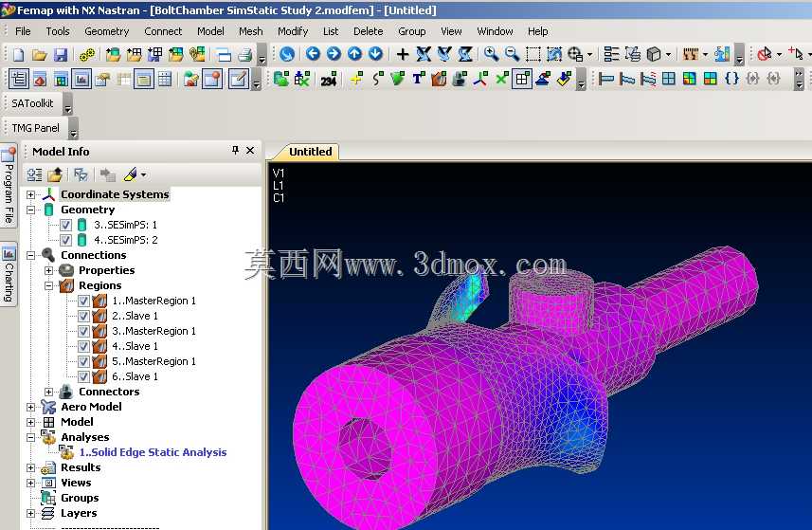The image size is (812, 530).
Task: Open the Help menu
Action: [x=537, y=31]
